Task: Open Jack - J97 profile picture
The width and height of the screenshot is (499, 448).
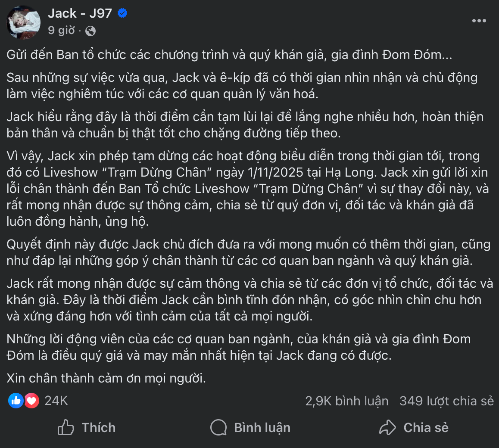Action: 24,22
